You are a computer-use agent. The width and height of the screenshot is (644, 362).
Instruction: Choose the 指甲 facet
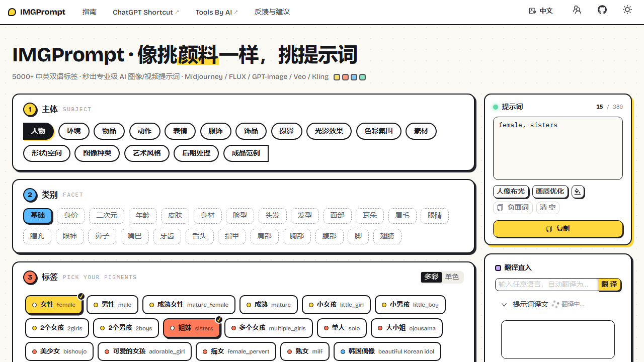(x=232, y=236)
